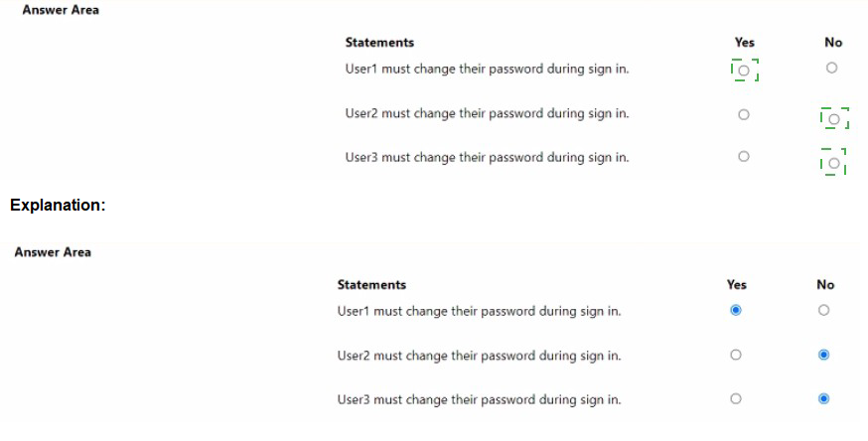The width and height of the screenshot is (868, 441).
Task: Click the User2 statement text beside the highlighted No
Action: (x=488, y=114)
